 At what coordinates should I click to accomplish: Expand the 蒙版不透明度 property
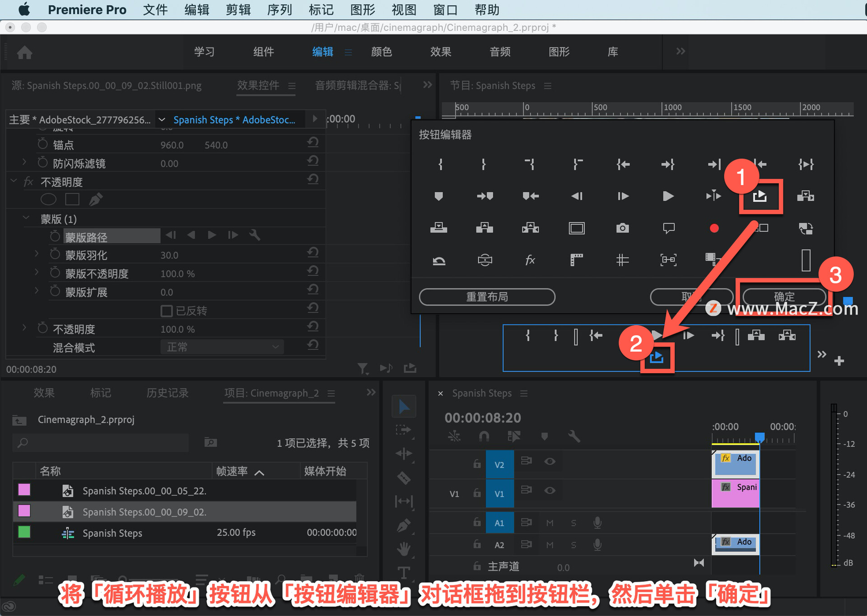[37, 272]
